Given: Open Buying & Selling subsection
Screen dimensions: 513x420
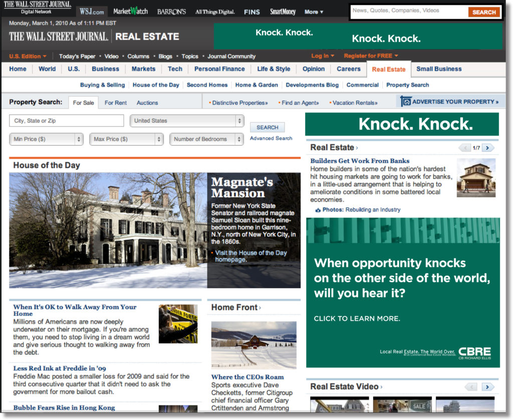Looking at the screenshot, I should [102, 85].
